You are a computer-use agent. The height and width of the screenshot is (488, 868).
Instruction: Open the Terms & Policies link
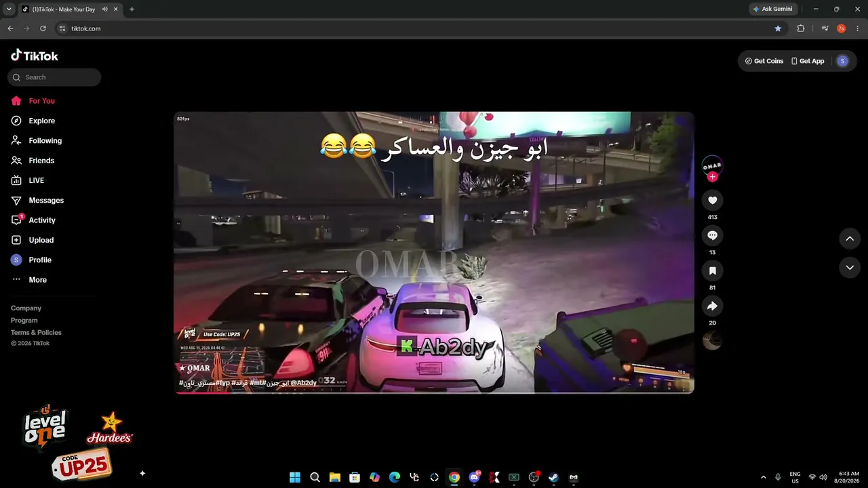coord(36,333)
